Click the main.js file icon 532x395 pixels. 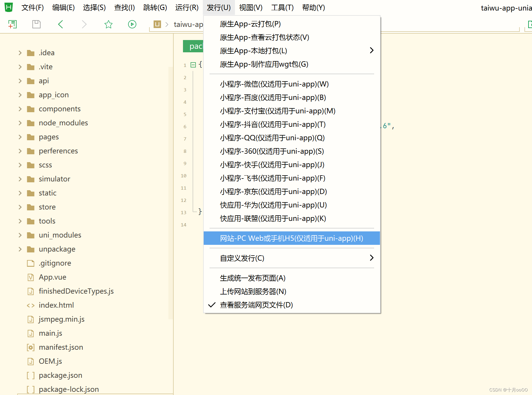[31, 333]
